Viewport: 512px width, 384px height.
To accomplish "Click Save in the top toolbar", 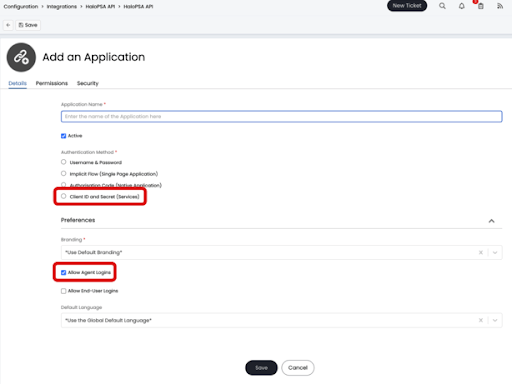I will (x=28, y=25).
